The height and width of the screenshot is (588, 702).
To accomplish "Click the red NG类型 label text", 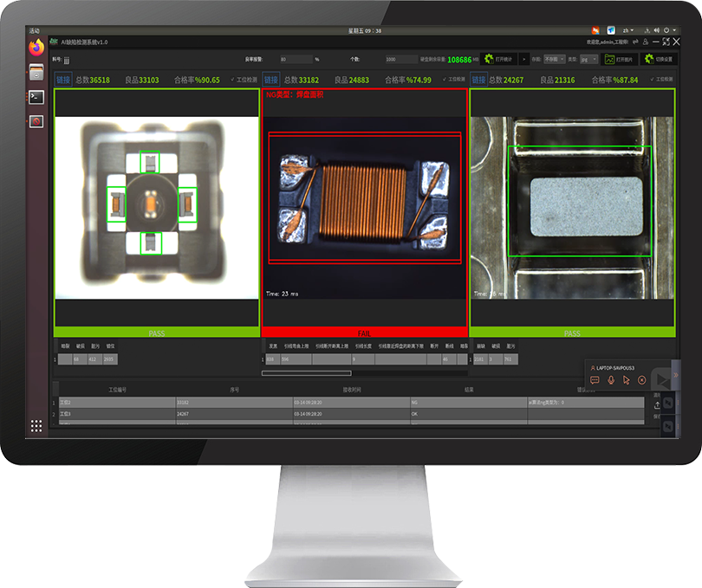I will [x=294, y=95].
